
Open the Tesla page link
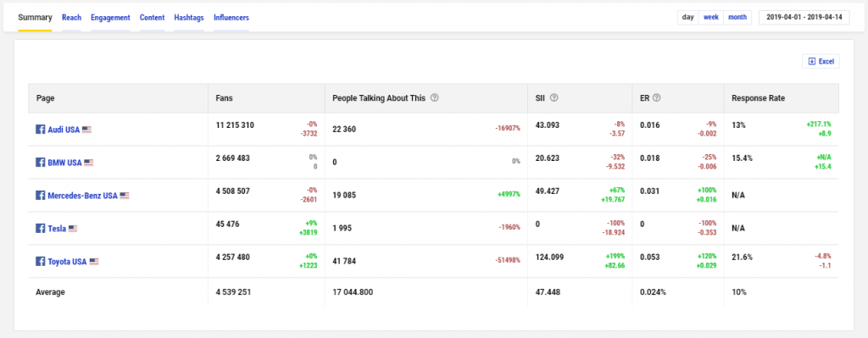coord(57,229)
